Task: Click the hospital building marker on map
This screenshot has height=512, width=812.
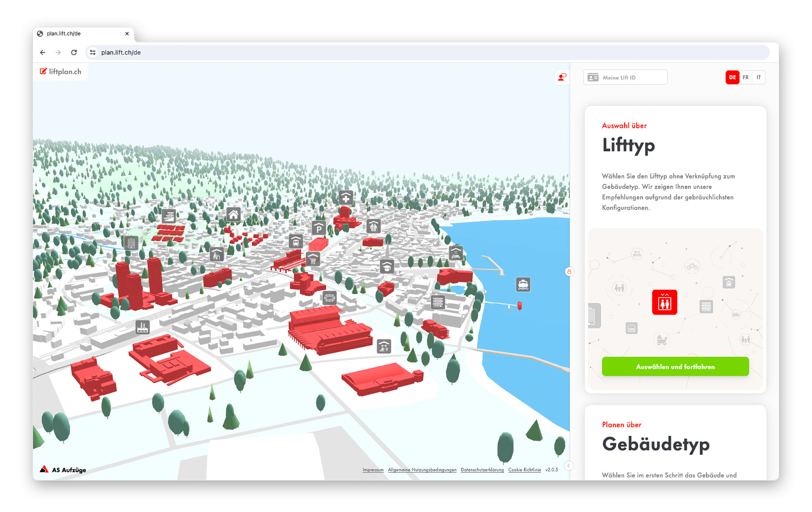Action: point(346,197)
